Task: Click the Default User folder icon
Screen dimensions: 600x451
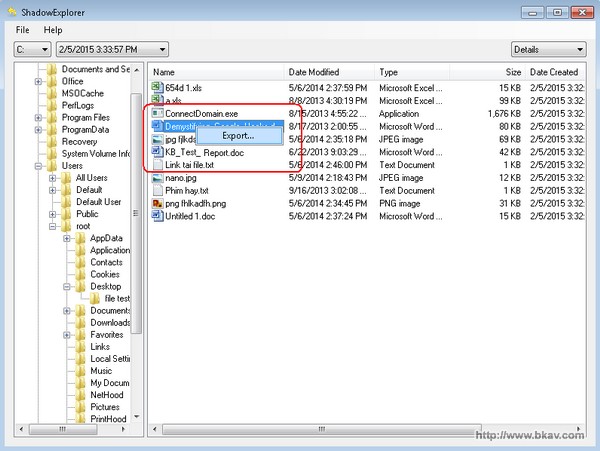Action: (x=66, y=202)
